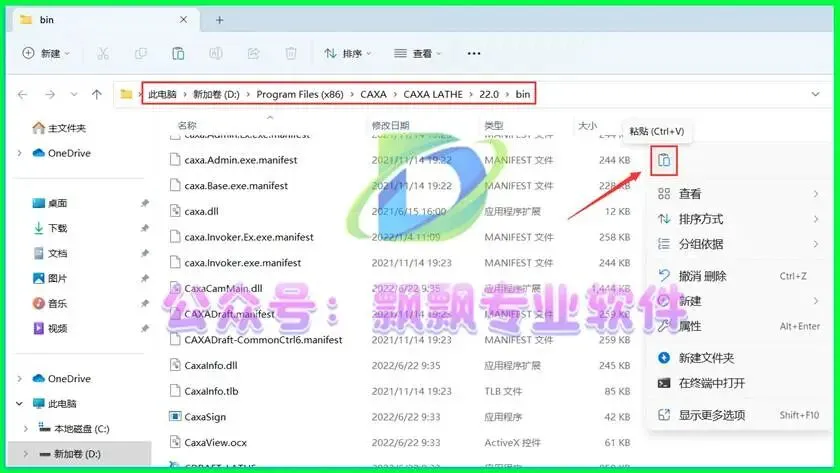
Task: Sort by the 名称 column header
Action: (x=188, y=125)
